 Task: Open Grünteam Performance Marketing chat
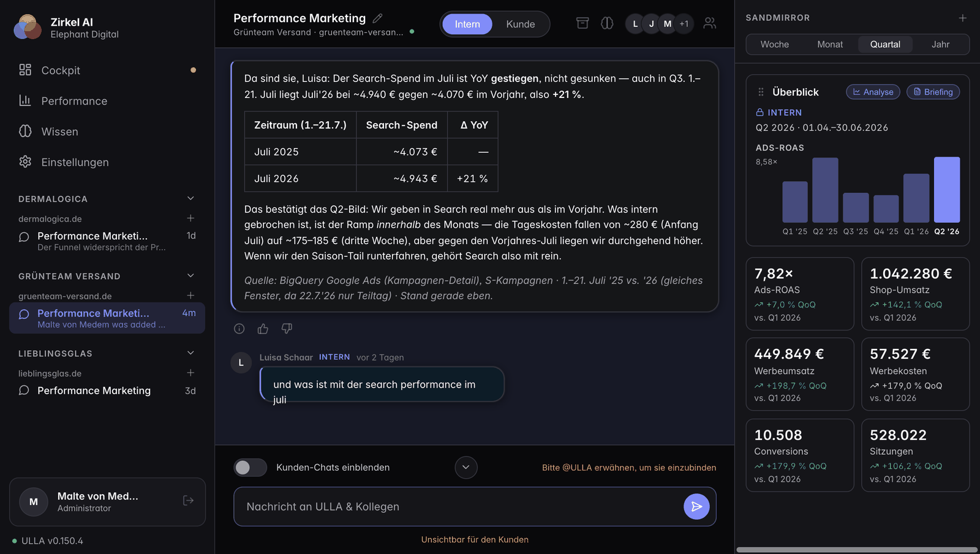point(107,318)
